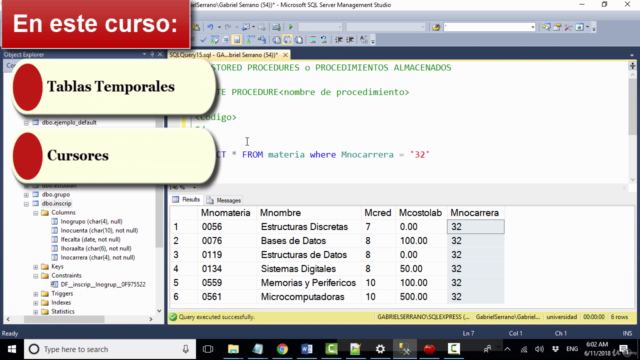Specify values for template parameters
The image size is (640, 360).
click(363, 40)
